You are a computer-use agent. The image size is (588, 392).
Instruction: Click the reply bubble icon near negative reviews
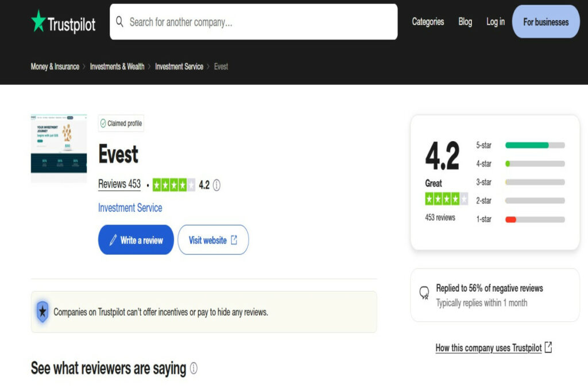[424, 293]
